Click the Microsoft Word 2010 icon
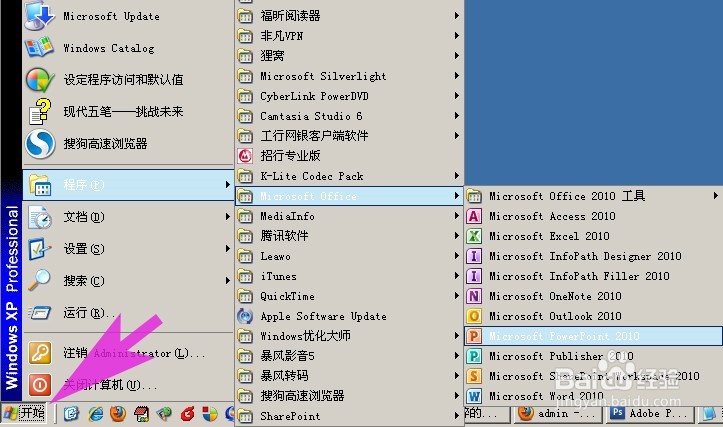Screen dimensions: 723x427 coord(474,396)
